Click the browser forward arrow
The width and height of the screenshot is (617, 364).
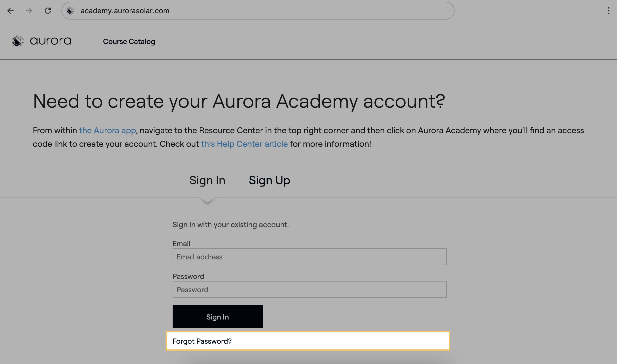[x=29, y=11]
